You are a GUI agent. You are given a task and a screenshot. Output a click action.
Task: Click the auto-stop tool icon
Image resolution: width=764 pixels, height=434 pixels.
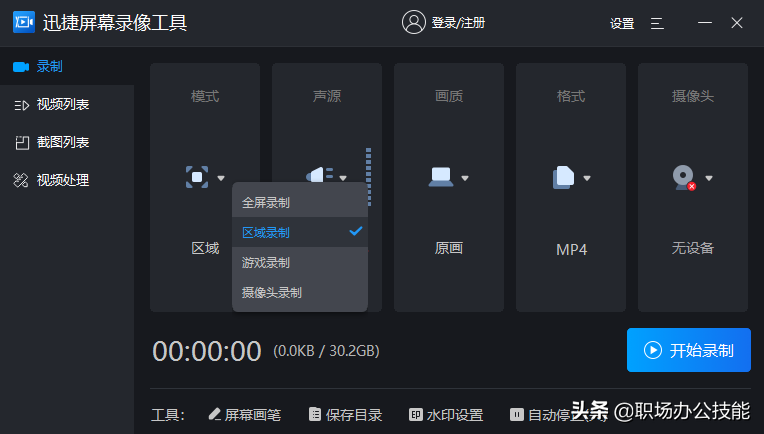coord(516,415)
